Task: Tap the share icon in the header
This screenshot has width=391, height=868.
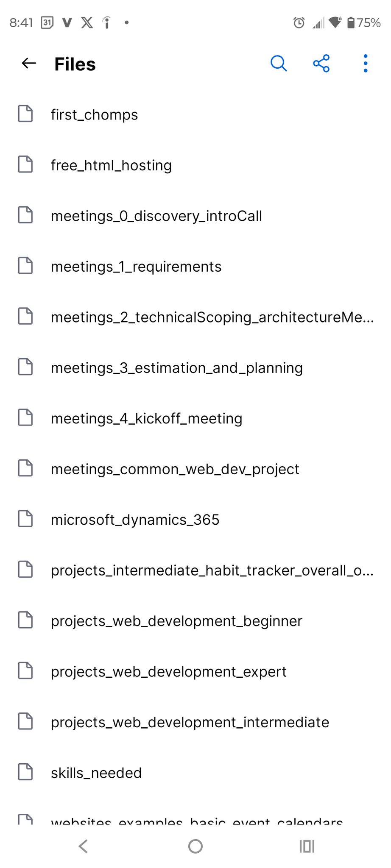Action: click(321, 64)
